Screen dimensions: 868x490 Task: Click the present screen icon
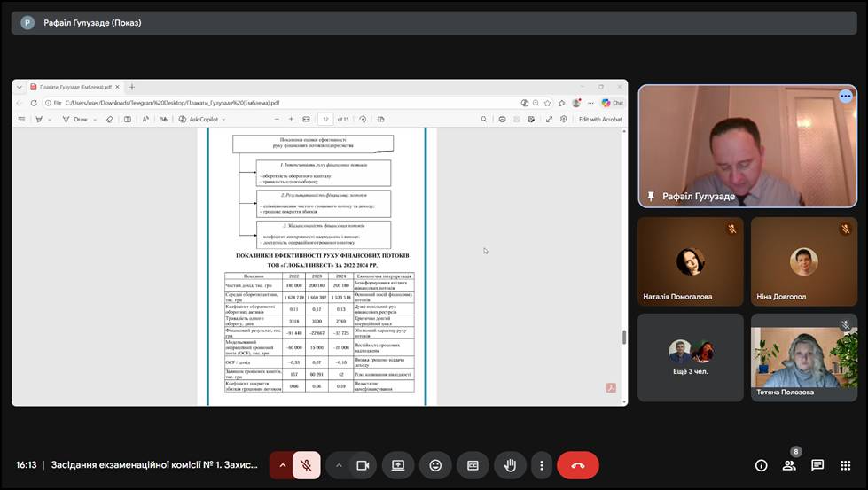click(398, 465)
